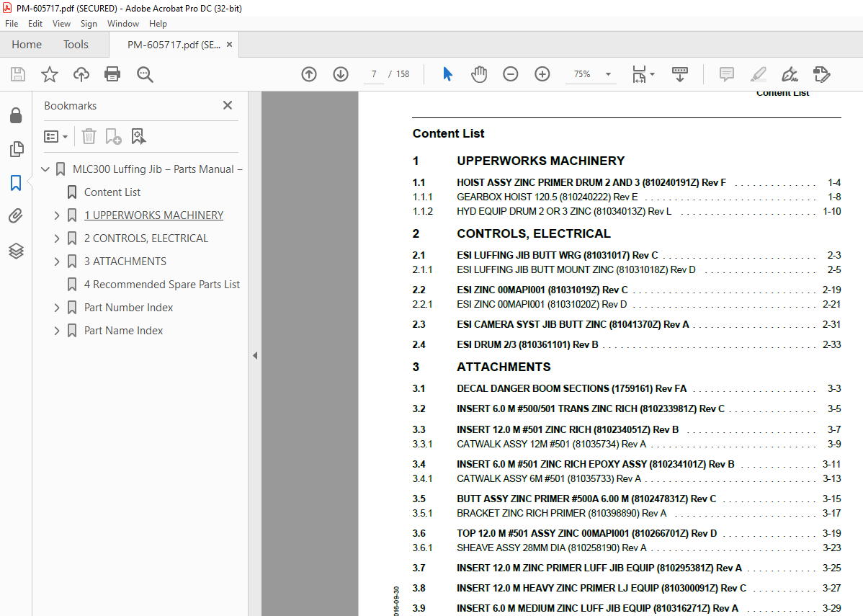The image size is (863, 616).
Task: Select the MLC300 Luffing Jib – Parts Manual bookmark
Action: pyautogui.click(x=158, y=169)
